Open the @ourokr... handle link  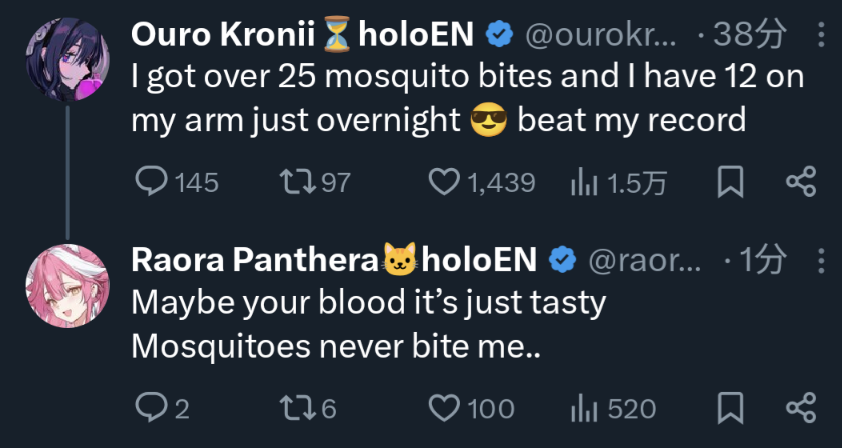point(600,36)
